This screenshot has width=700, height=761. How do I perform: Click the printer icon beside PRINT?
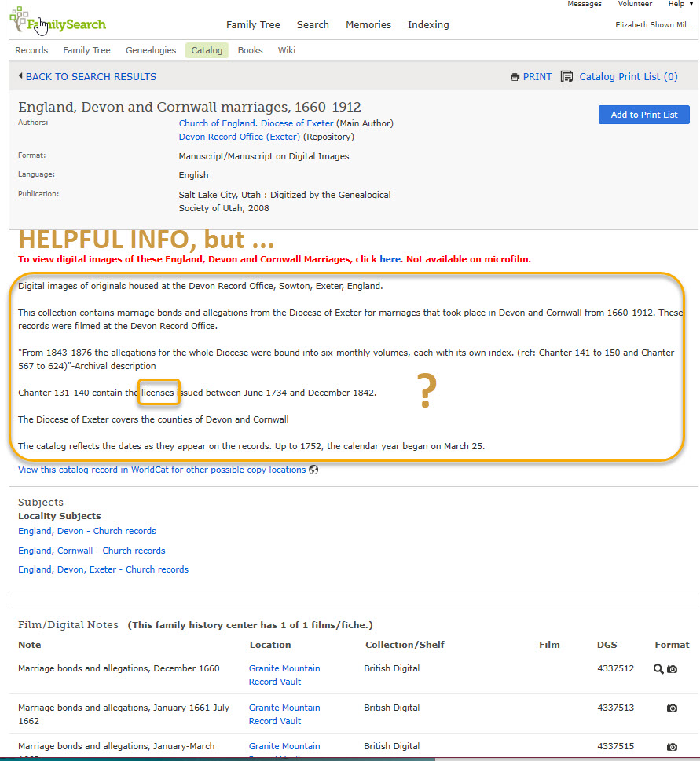coord(515,77)
